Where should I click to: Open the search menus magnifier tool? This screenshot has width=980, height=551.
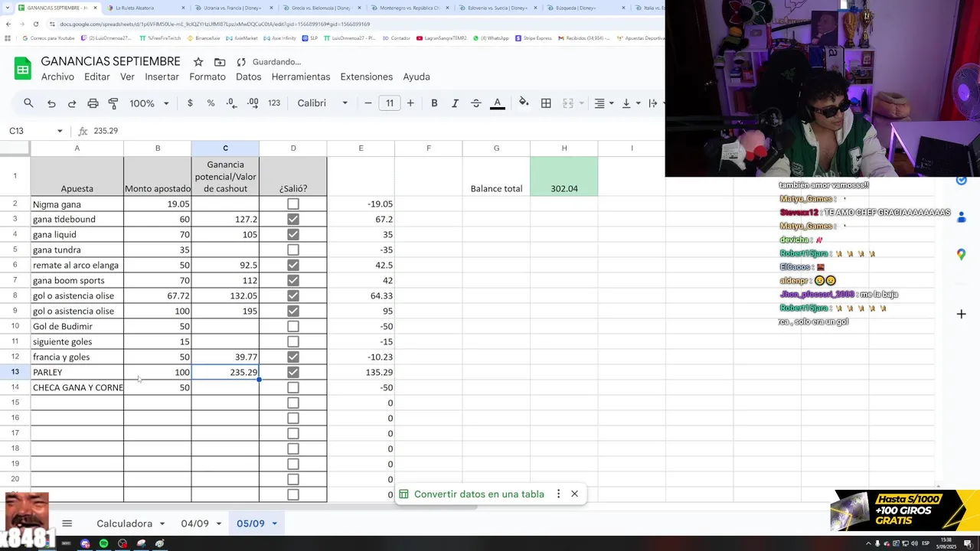click(x=28, y=103)
